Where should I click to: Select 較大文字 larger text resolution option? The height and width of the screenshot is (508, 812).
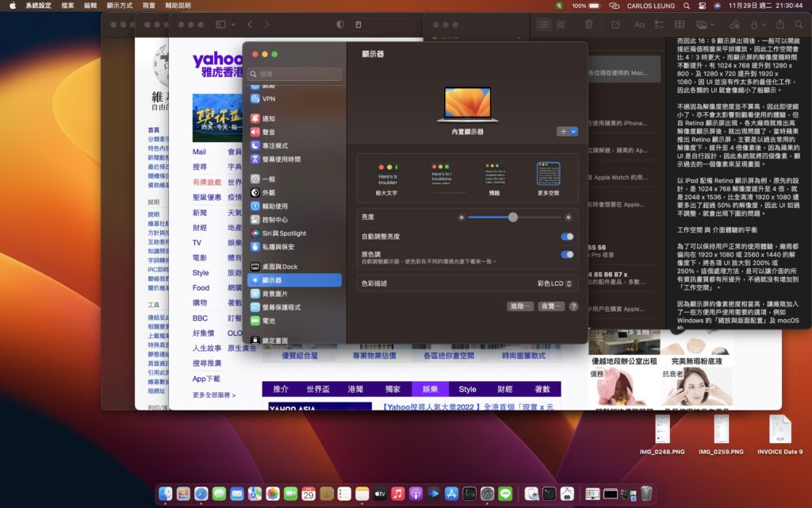point(387,179)
